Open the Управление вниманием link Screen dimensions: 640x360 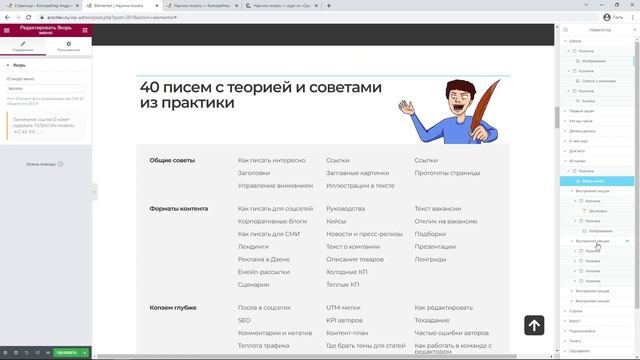point(276,186)
